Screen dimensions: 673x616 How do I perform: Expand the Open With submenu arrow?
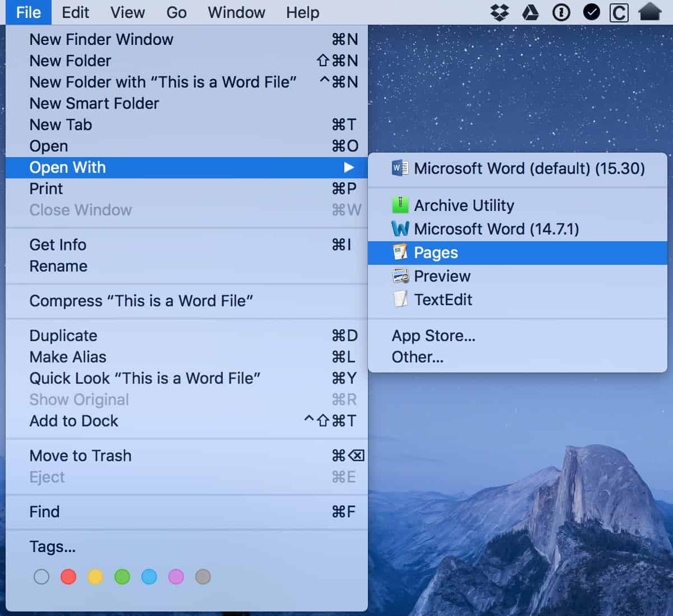[349, 167]
